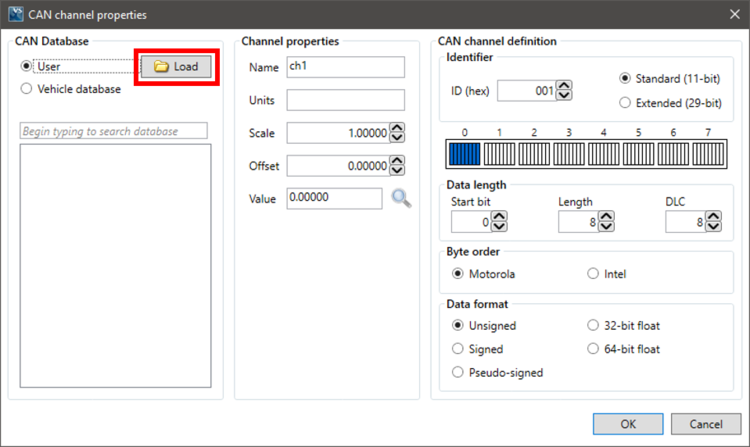The height and width of the screenshot is (447, 750).
Task: Click the magnifying glass icon beside Value
Action: pyautogui.click(x=401, y=198)
